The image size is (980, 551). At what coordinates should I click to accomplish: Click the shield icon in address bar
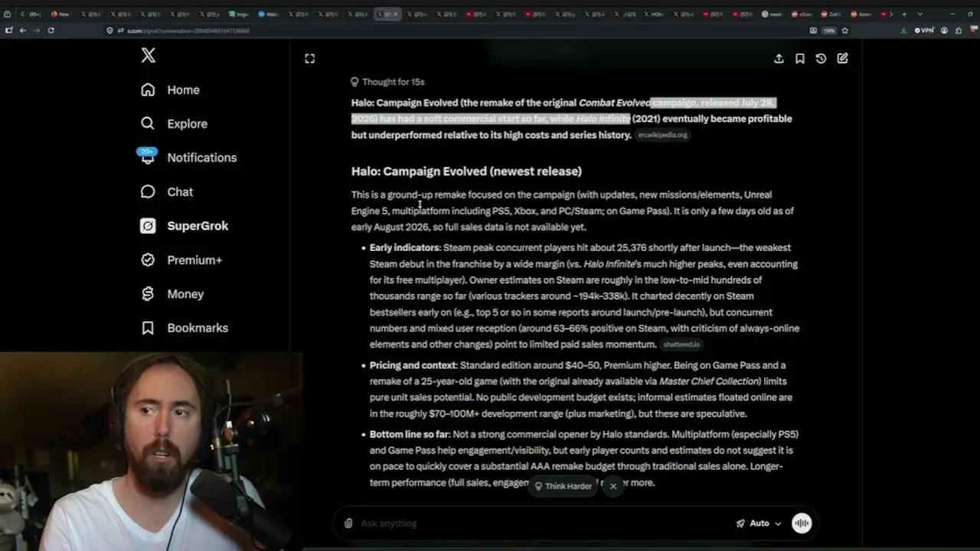(110, 31)
